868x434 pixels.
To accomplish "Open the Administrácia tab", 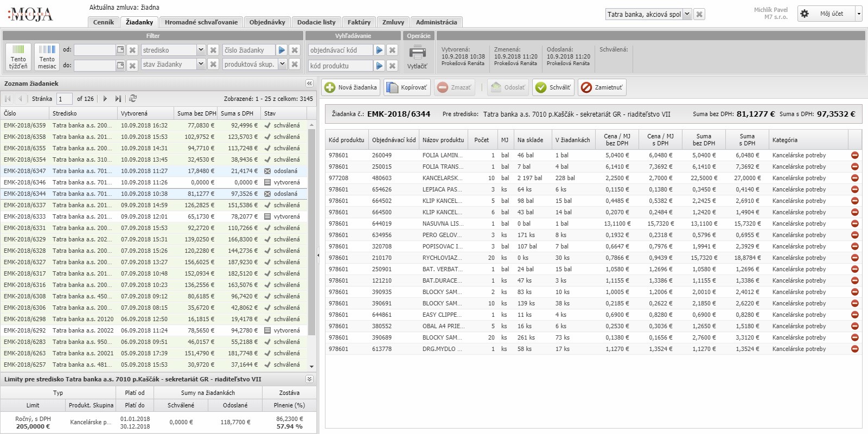I will coord(437,22).
